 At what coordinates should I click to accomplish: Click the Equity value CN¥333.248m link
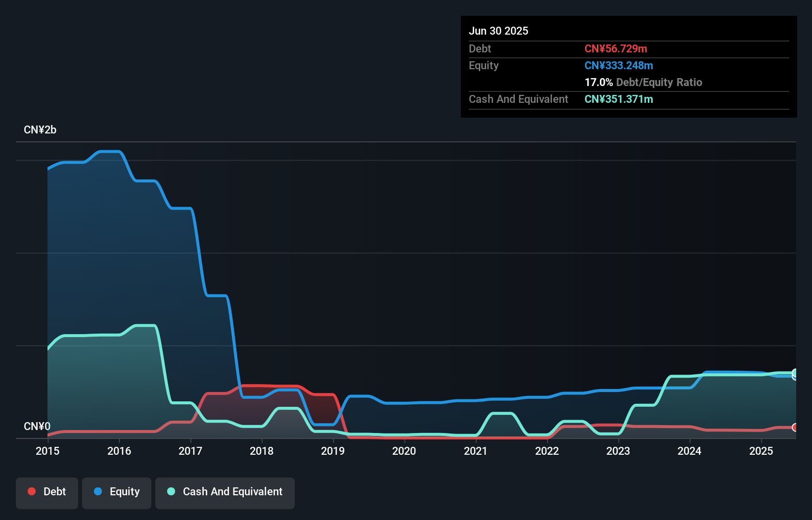tap(619, 65)
